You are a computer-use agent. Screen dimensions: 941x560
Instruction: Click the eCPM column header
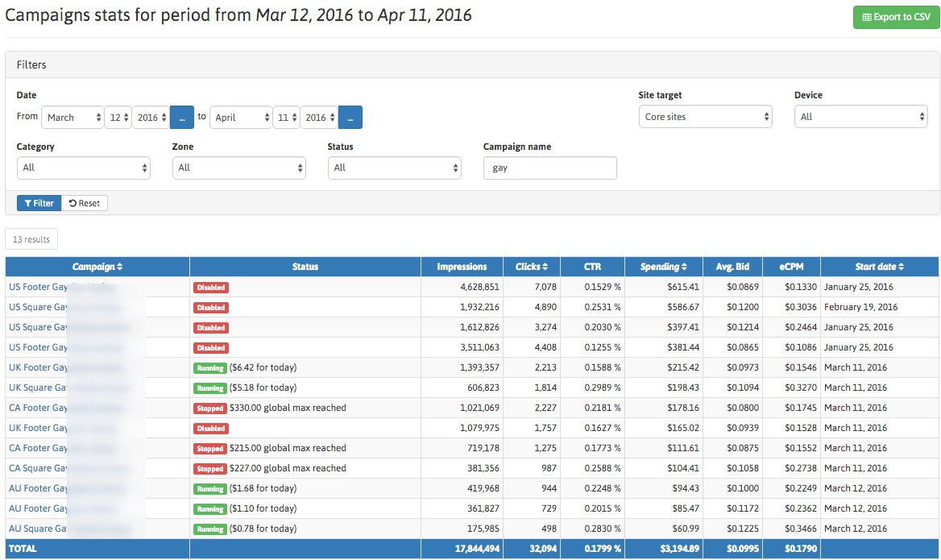791,267
